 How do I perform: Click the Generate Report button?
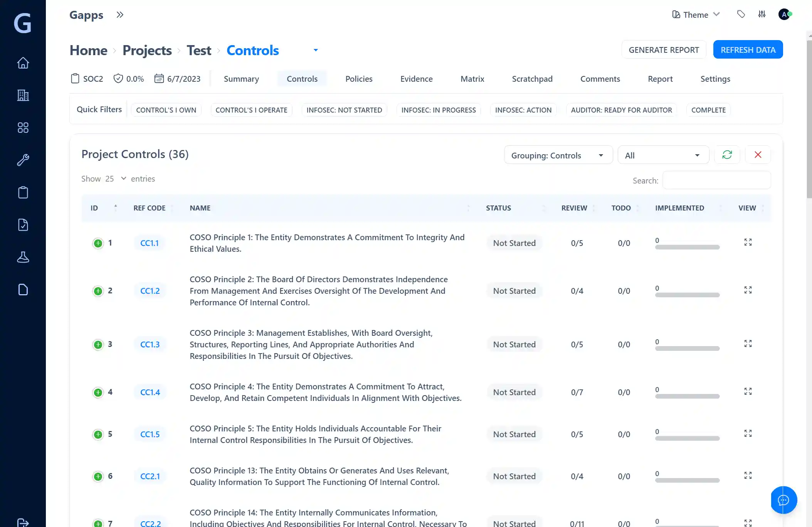click(x=663, y=50)
